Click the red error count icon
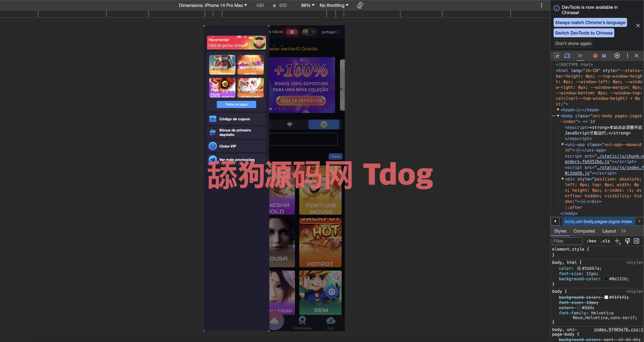Viewport: 644px width, 342px height. click(x=595, y=56)
